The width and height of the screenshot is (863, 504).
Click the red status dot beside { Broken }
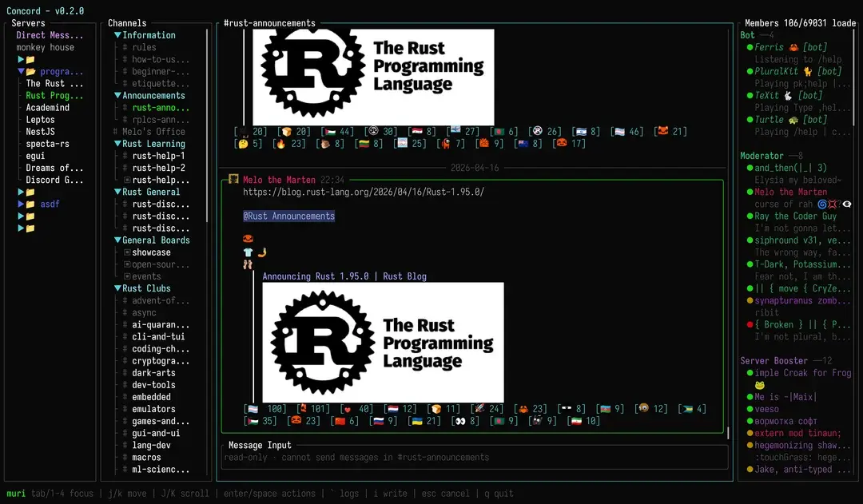point(750,324)
